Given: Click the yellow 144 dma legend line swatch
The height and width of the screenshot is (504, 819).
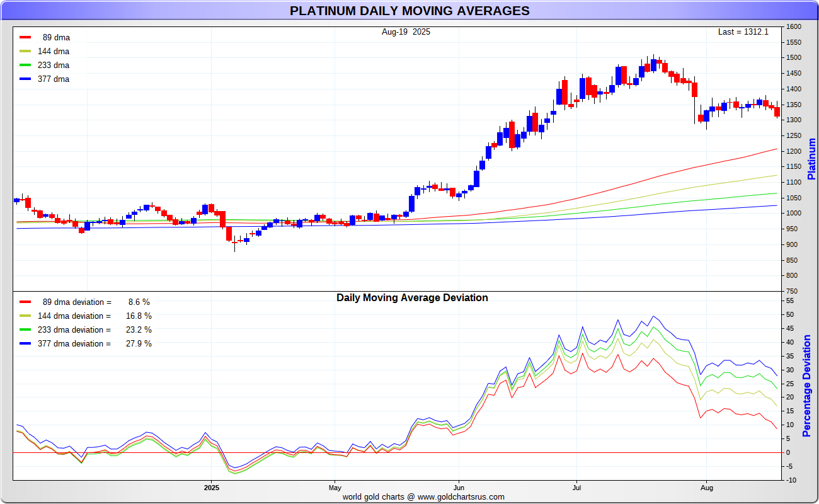Looking at the screenshot, I should pos(25,51).
